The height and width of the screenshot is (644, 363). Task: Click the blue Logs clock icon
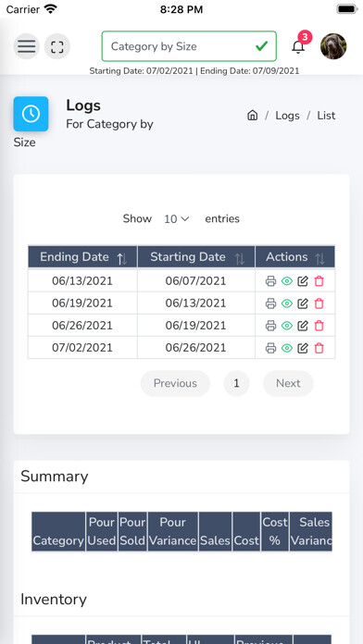tap(31, 114)
